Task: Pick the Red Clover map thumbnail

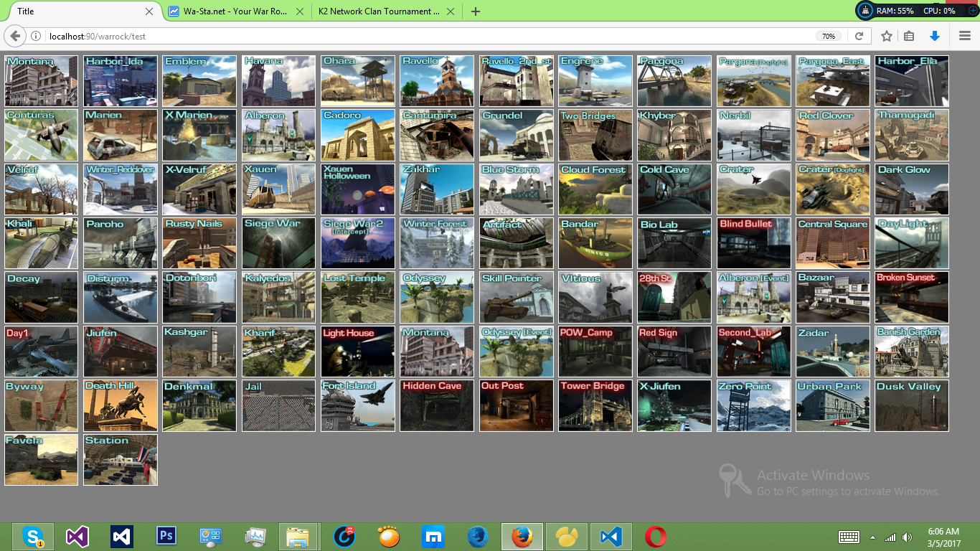Action: tap(833, 135)
